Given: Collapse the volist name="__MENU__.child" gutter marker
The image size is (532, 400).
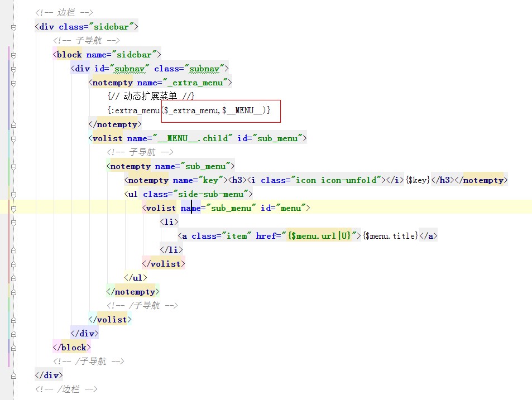Looking at the screenshot, I should tap(13, 138).
